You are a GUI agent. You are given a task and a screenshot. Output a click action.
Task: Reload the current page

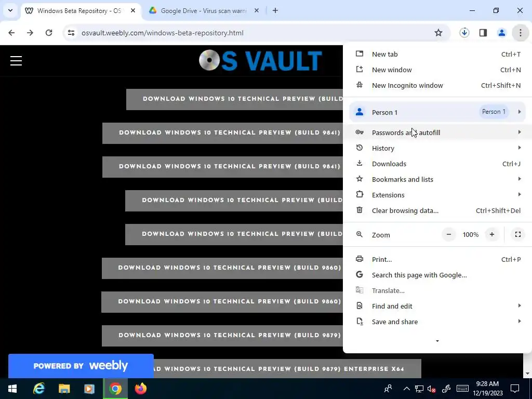coord(49,33)
